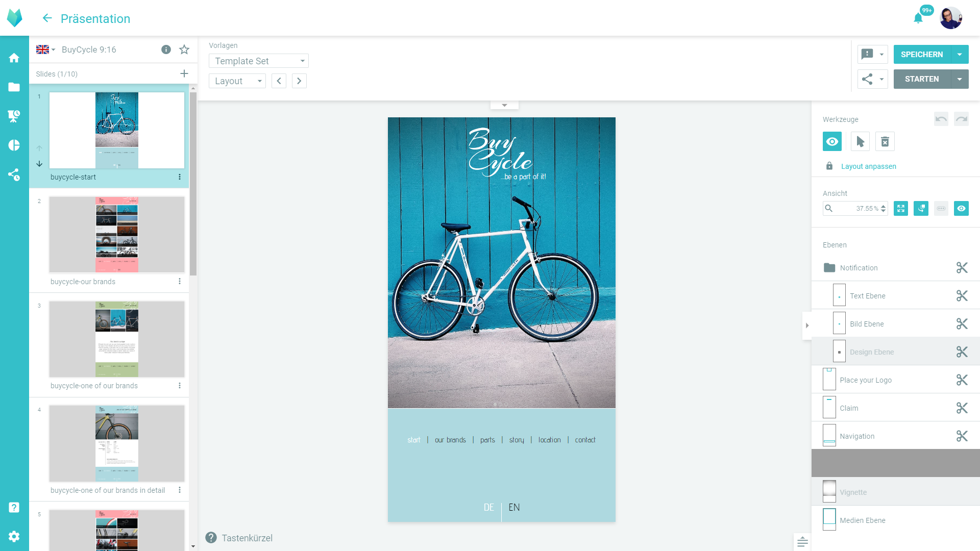Click scissors for Place your Logo
Screen dimensions: 980x551
[962, 380]
